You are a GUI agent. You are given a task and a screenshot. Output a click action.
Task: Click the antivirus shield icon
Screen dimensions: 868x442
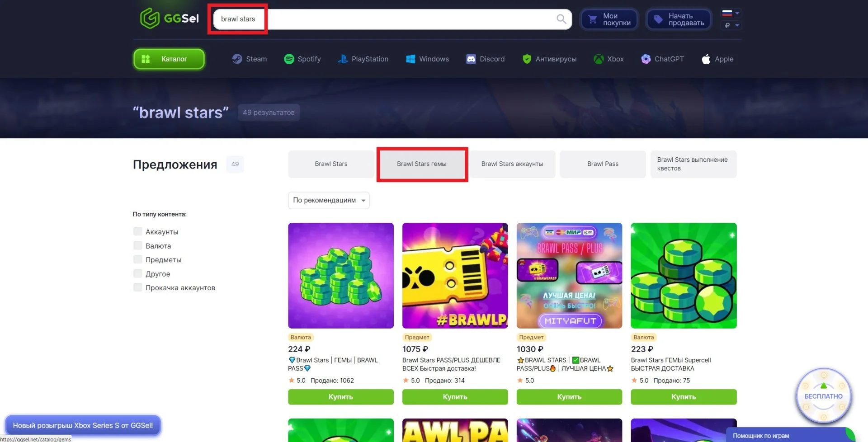[527, 59]
